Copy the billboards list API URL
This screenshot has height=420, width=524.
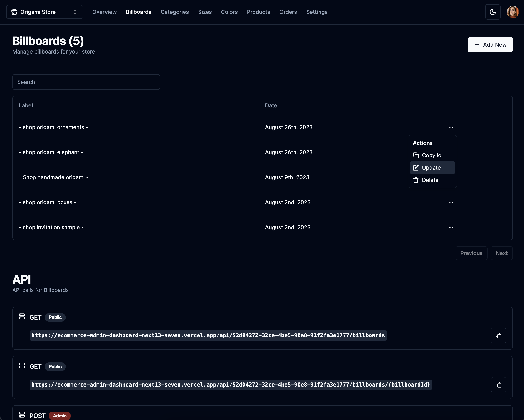click(498, 336)
